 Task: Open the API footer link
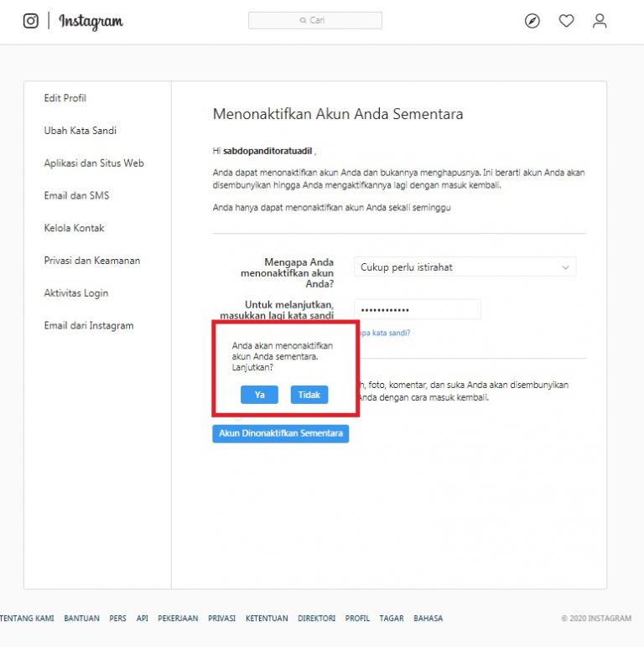coord(142,619)
